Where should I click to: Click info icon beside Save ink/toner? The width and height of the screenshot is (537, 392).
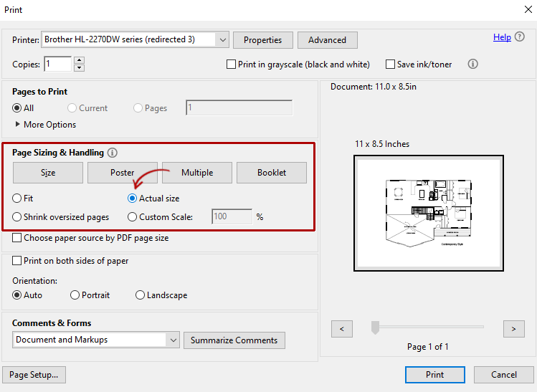point(472,64)
